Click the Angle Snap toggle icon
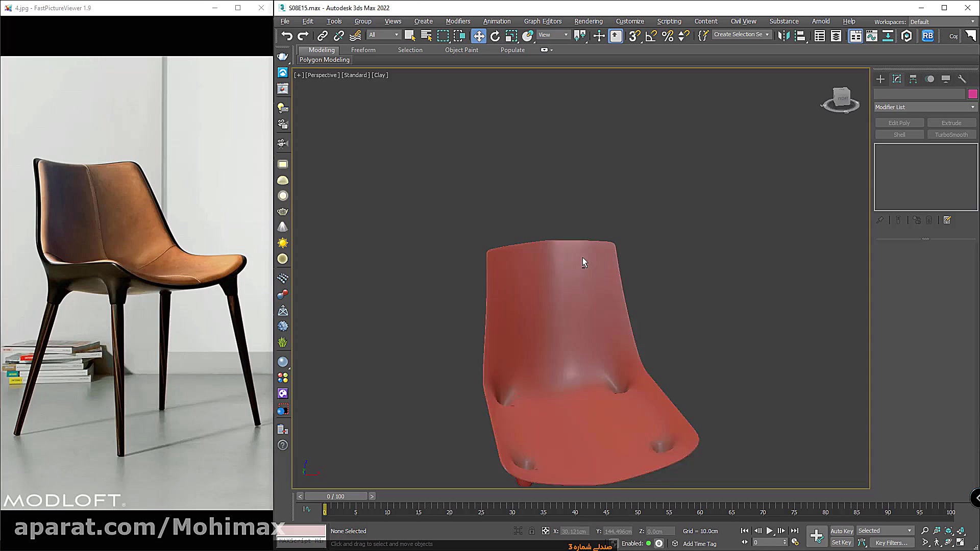Screen dimensions: 980x551 651,36
